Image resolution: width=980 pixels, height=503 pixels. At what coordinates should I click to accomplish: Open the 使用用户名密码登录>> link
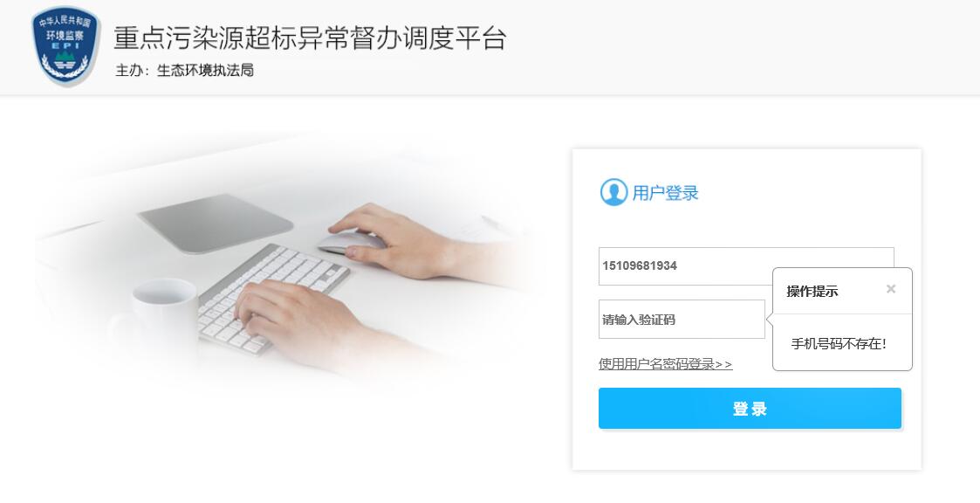(666, 364)
